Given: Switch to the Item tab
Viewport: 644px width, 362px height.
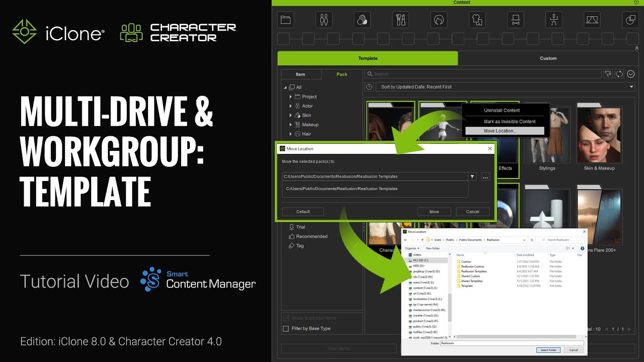Looking at the screenshot, I should 300,74.
